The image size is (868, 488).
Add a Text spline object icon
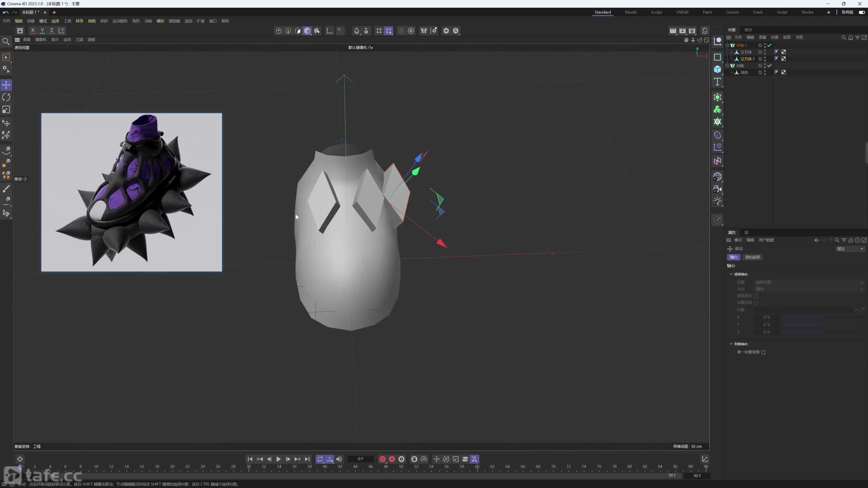tap(717, 82)
